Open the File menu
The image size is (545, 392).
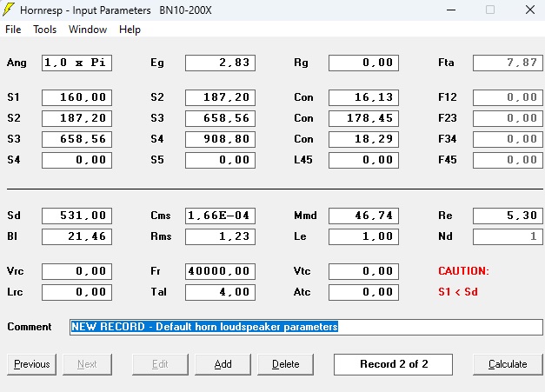13,30
